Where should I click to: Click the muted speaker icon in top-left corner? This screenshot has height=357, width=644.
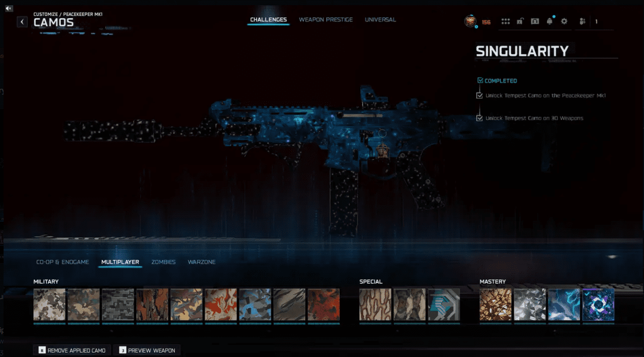tap(9, 8)
